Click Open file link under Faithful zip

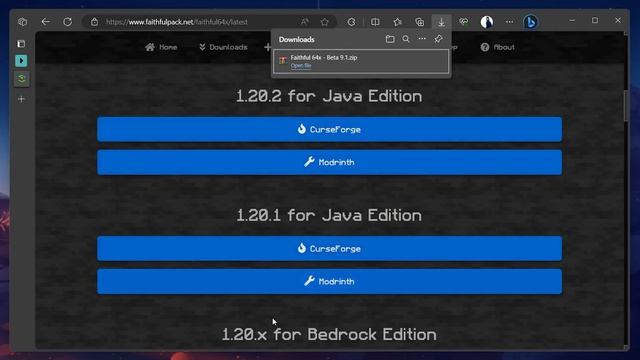click(x=301, y=66)
